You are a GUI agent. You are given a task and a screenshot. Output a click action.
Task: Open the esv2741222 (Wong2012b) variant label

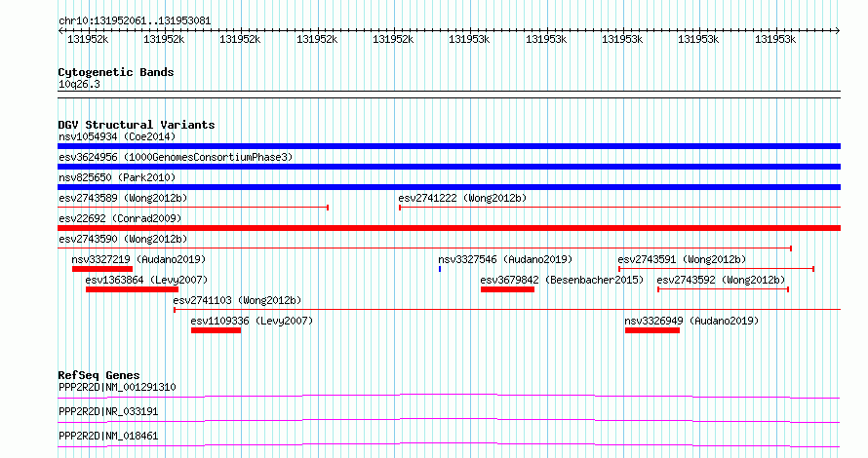[462, 198]
